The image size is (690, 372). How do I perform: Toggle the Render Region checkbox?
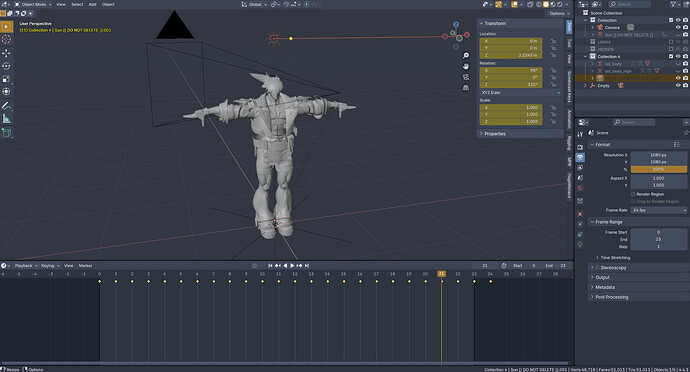633,194
